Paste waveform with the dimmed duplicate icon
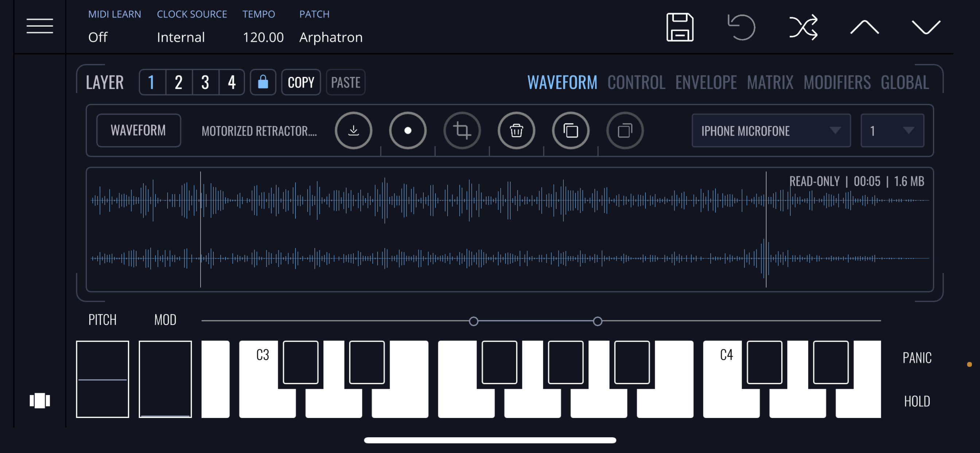The height and width of the screenshot is (453, 980). [x=625, y=131]
